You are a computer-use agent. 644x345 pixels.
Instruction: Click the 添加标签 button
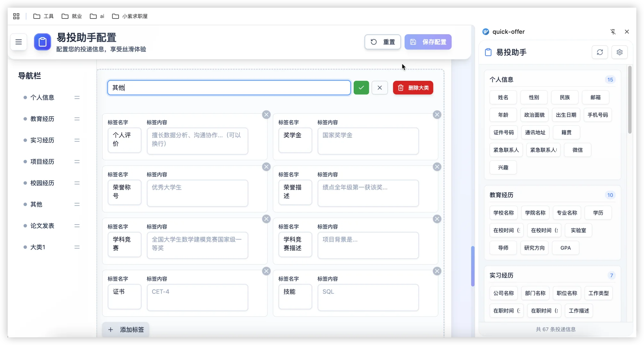point(126,330)
